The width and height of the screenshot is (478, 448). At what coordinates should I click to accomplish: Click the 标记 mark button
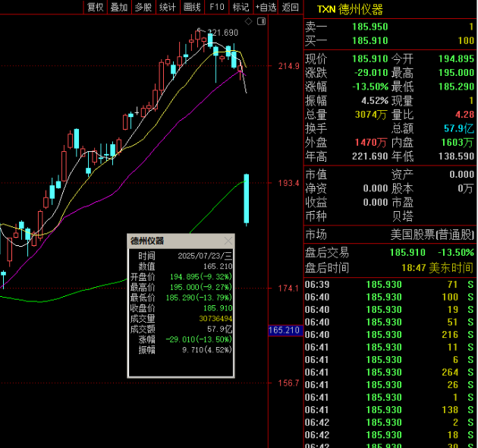point(241,7)
